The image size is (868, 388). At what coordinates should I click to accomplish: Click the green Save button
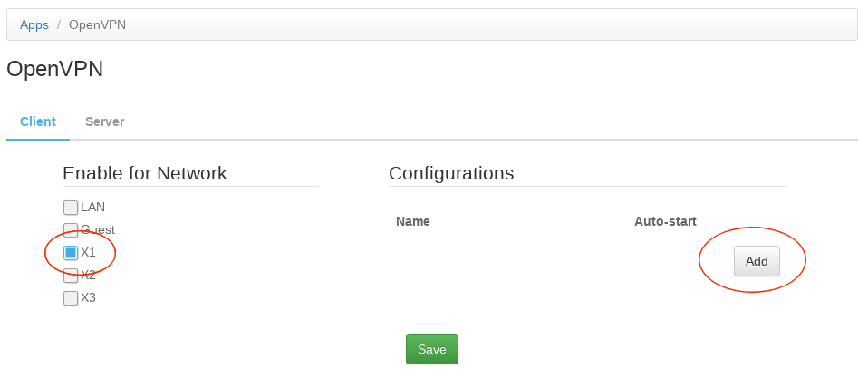point(431,349)
